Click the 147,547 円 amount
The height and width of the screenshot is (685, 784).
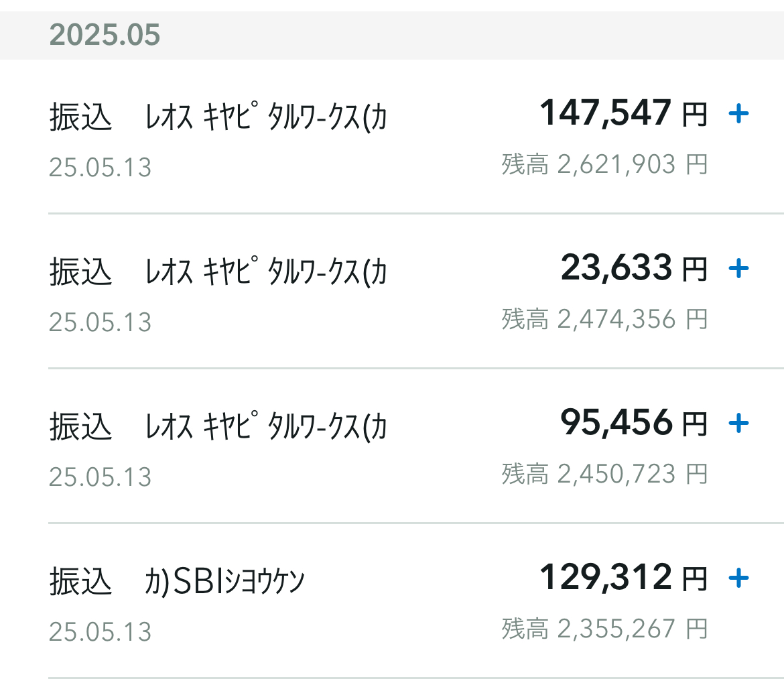(623, 113)
